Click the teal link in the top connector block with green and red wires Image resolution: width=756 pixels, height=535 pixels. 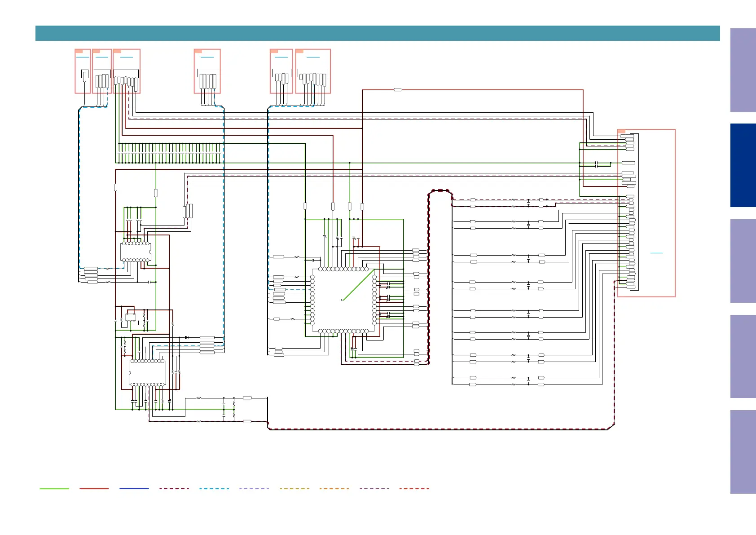[x=127, y=57]
